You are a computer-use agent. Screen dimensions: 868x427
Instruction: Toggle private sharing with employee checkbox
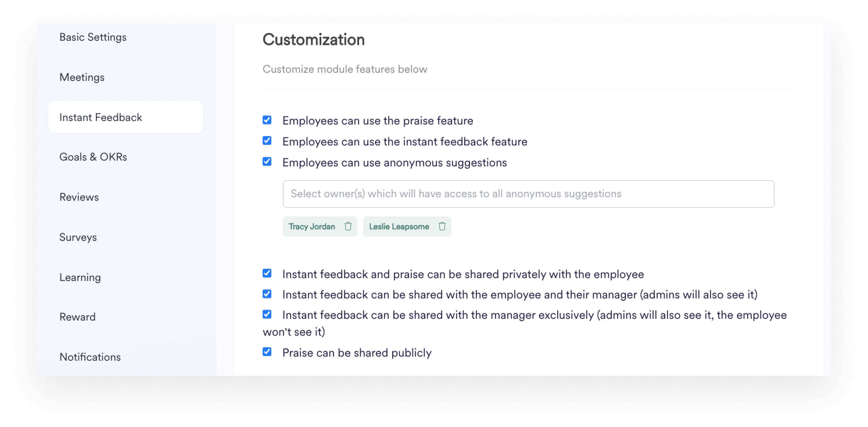(x=267, y=273)
